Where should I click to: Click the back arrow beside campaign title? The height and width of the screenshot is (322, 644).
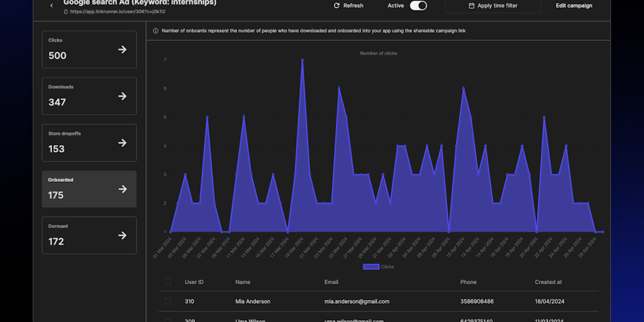coord(52,6)
